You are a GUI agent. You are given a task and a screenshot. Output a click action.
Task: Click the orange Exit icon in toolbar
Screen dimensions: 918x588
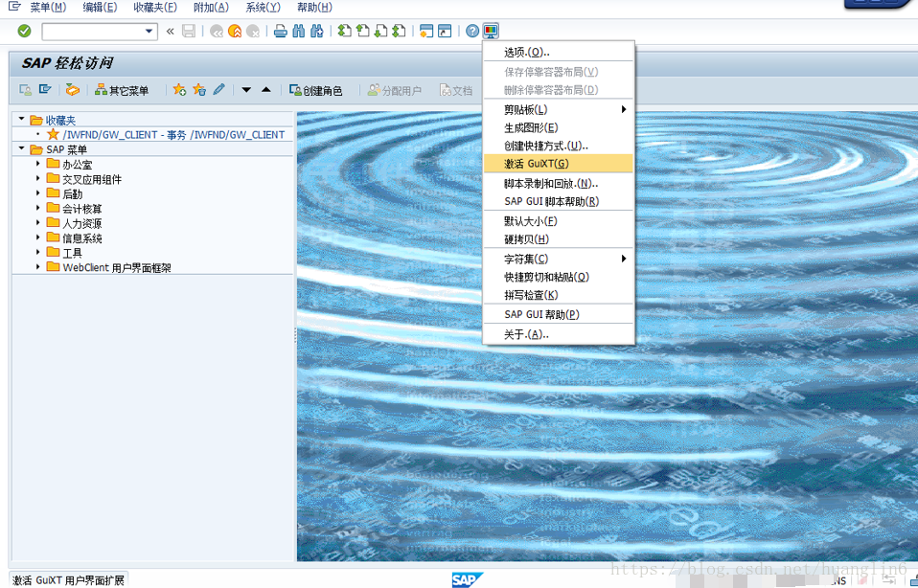(x=235, y=31)
